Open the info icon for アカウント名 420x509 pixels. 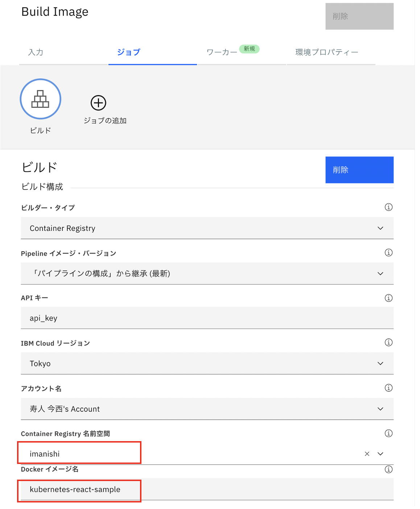388,388
